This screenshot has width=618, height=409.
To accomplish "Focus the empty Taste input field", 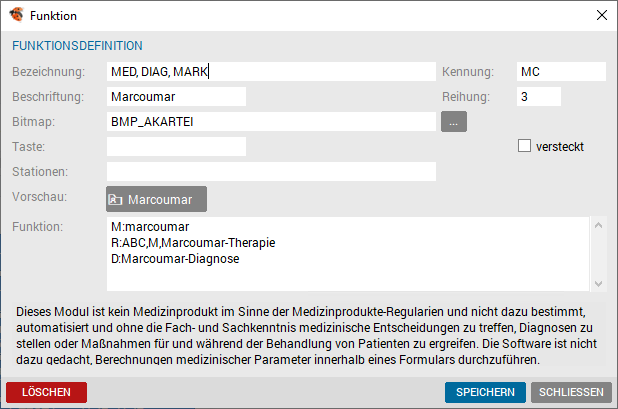I will pos(176,147).
